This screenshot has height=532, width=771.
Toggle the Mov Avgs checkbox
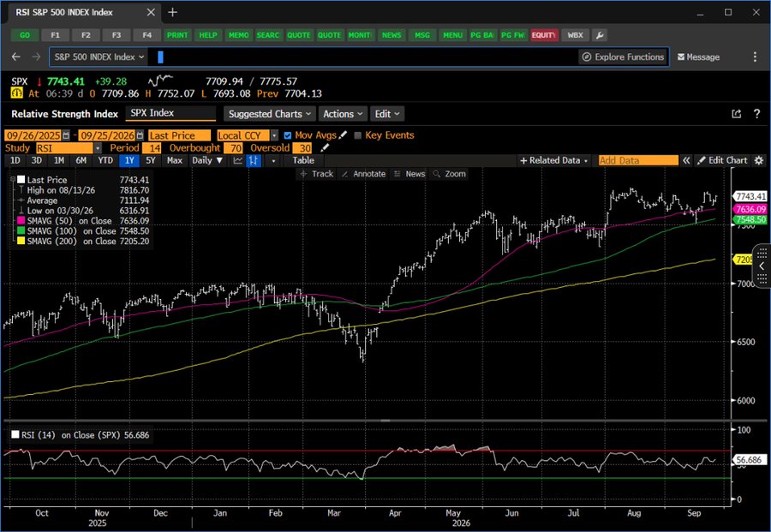tap(288, 135)
